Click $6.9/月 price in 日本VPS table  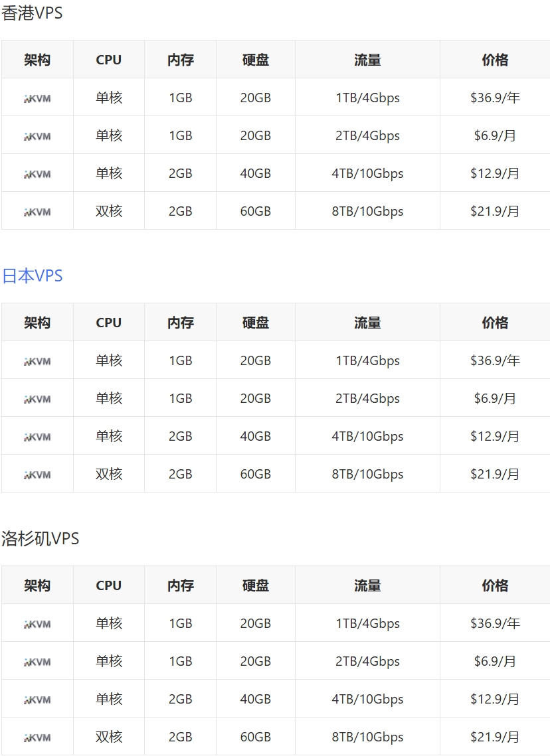tap(495, 398)
